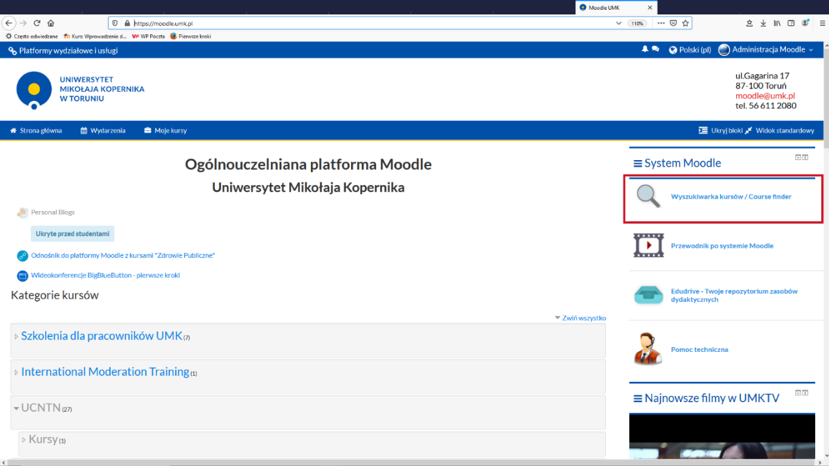The image size is (829, 466).
Task: Click the 110% zoom level indicator
Action: coord(637,23)
